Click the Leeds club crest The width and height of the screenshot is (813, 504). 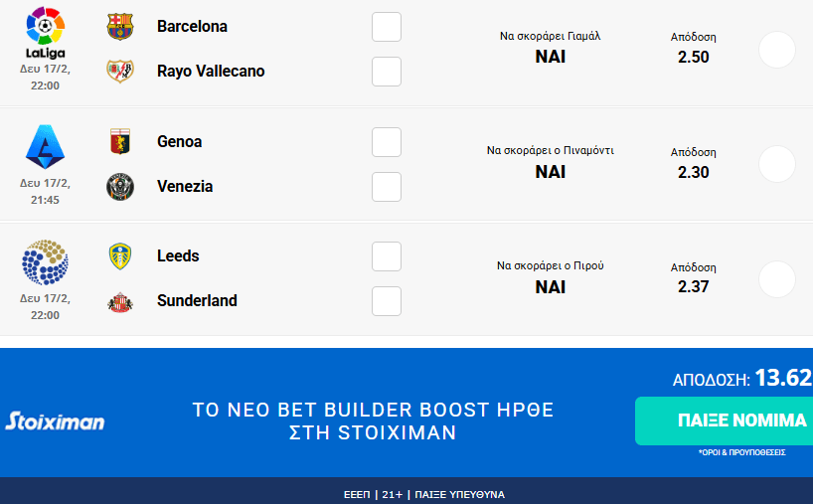pos(119,256)
